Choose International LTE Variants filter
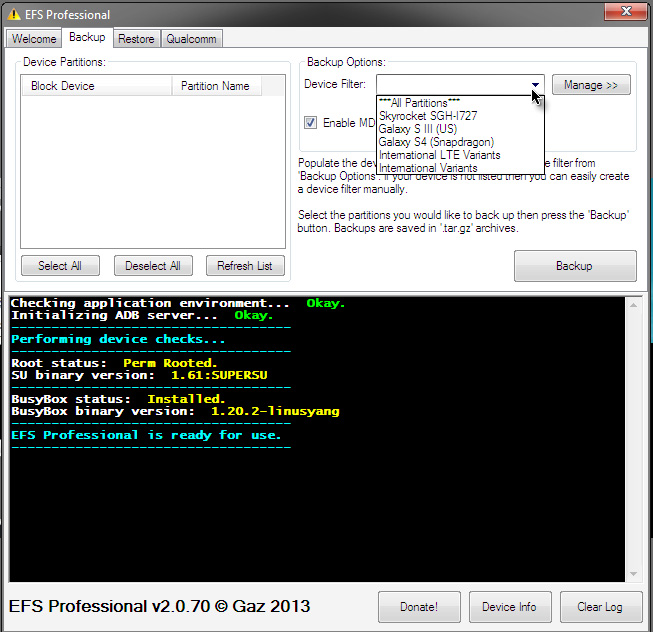 coord(439,155)
